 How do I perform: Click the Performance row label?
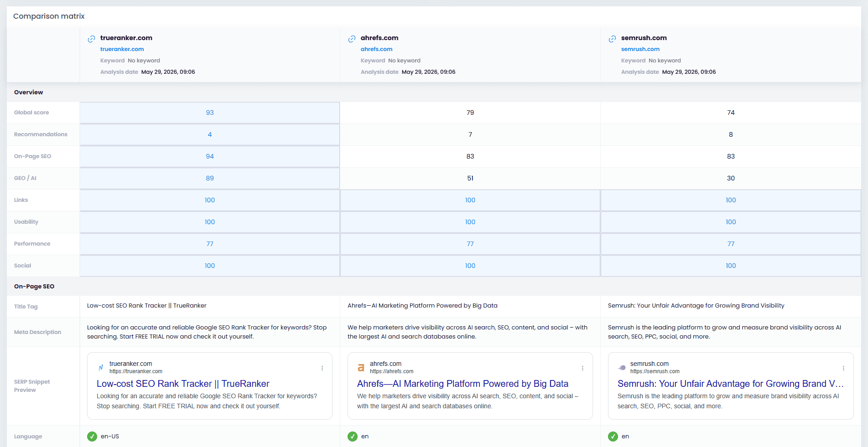[32, 244]
